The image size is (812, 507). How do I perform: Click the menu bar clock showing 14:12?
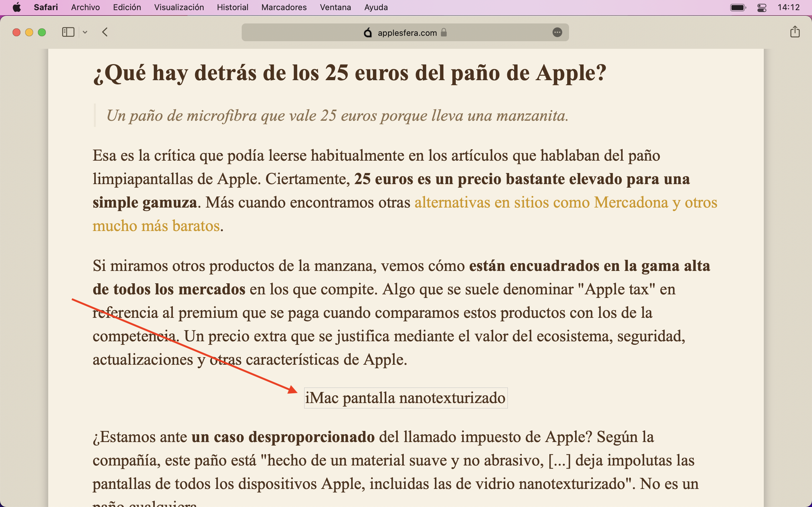click(x=789, y=7)
